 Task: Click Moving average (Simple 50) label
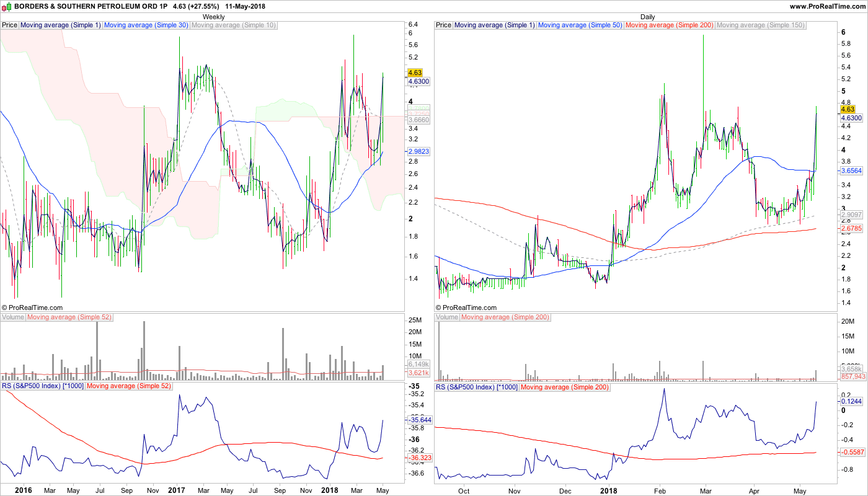click(x=580, y=25)
